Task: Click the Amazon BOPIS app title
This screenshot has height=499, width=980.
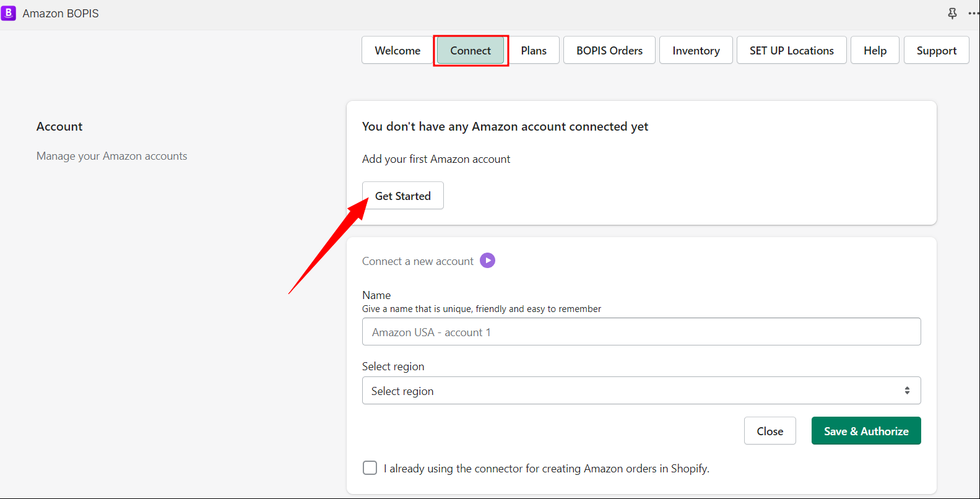Action: pos(61,13)
